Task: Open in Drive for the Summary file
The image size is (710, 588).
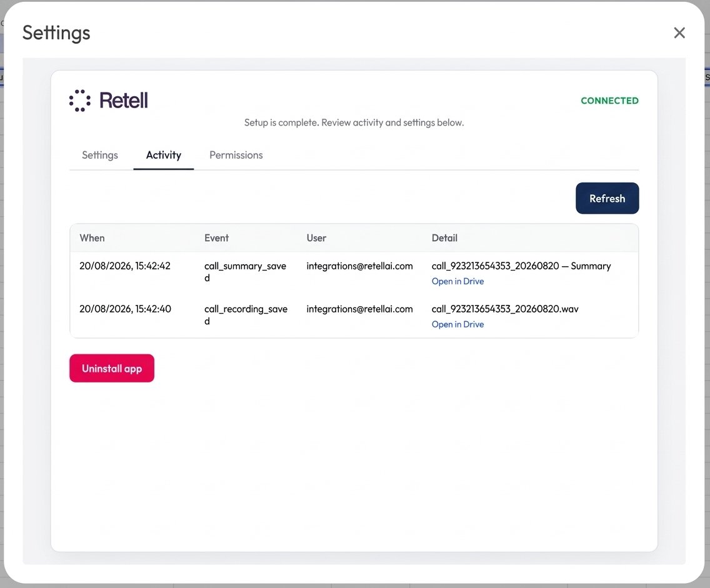Action: (x=457, y=281)
